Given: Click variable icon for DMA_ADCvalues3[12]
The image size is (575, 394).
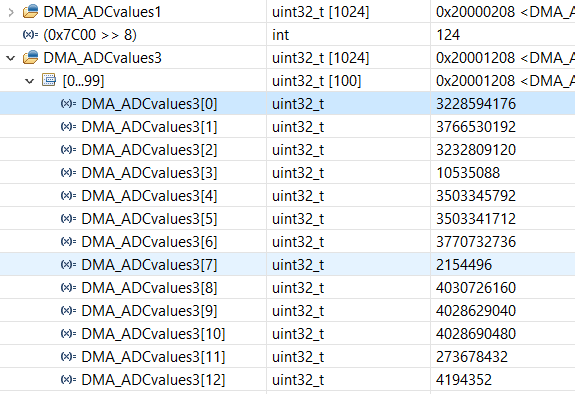Looking at the screenshot, I should pos(68,379).
